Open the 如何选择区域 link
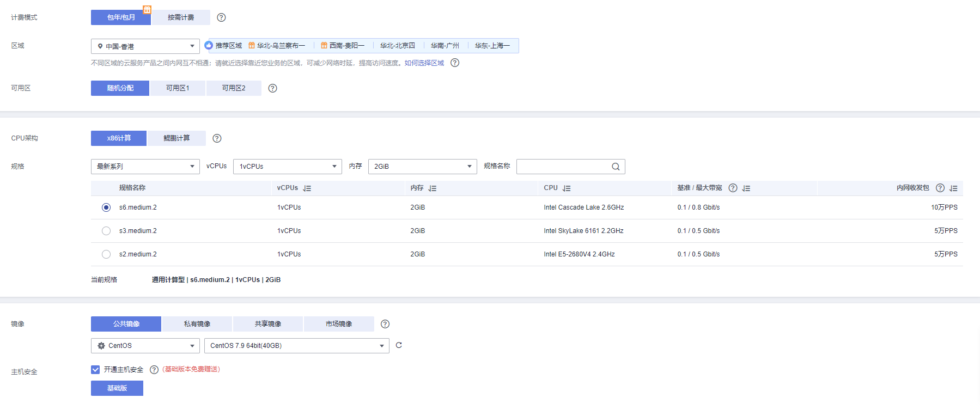The height and width of the screenshot is (410, 980). point(424,63)
